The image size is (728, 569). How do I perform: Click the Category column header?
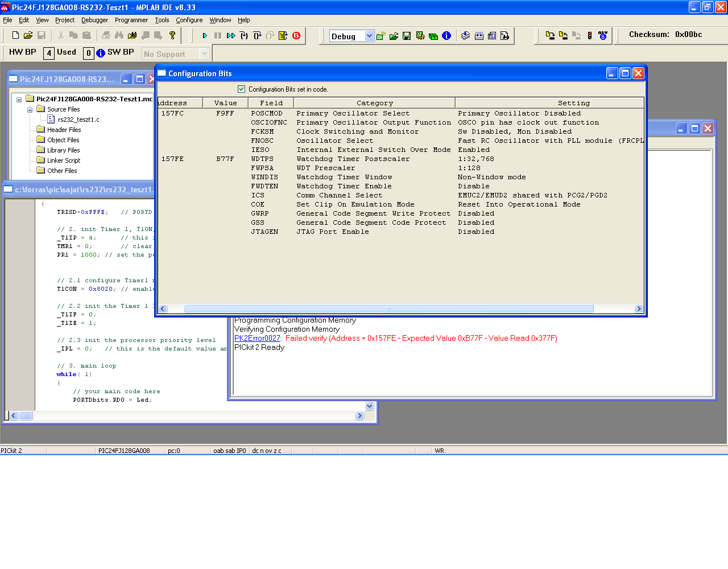pos(374,103)
